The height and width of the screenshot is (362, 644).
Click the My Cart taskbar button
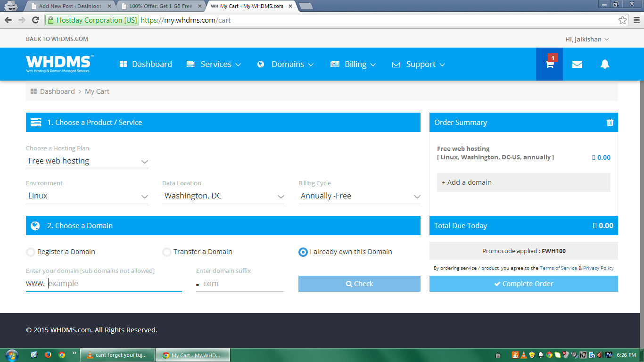[x=193, y=355]
